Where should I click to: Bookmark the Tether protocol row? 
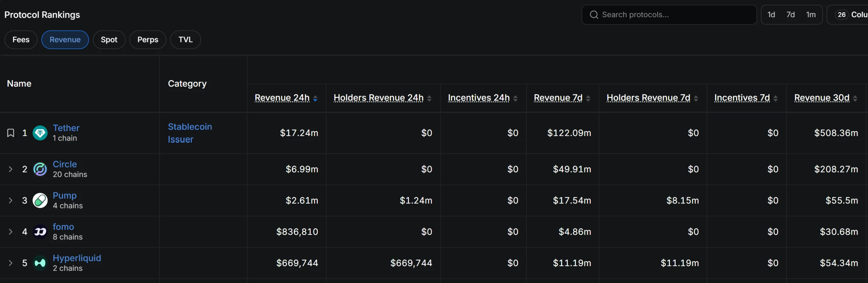click(x=11, y=133)
